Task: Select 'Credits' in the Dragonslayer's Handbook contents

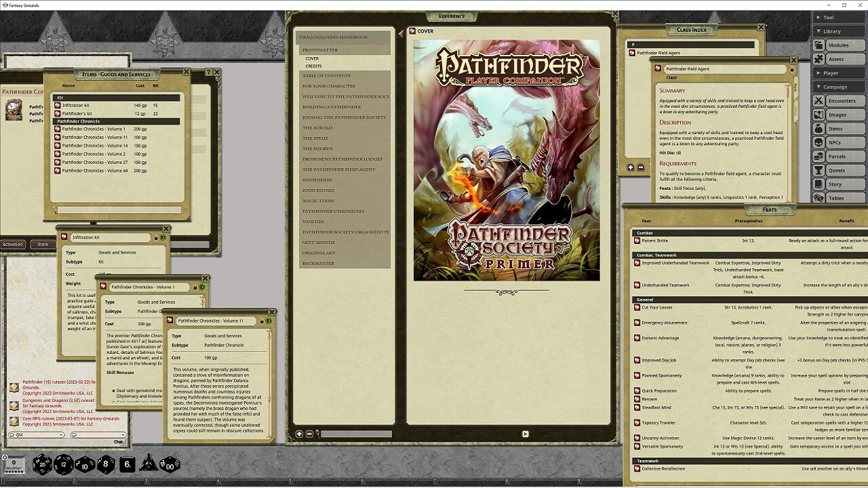Action: coord(313,66)
